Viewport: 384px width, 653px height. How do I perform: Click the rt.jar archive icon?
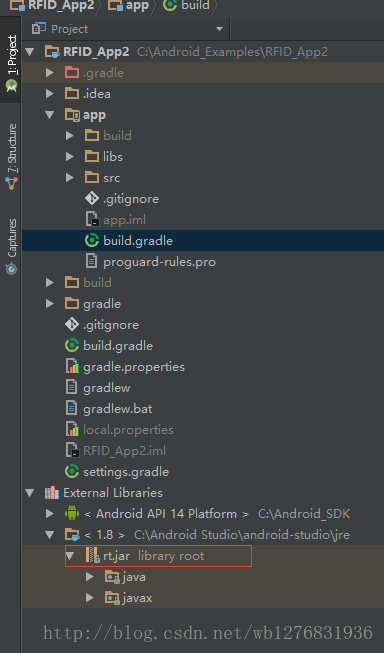[x=92, y=556]
